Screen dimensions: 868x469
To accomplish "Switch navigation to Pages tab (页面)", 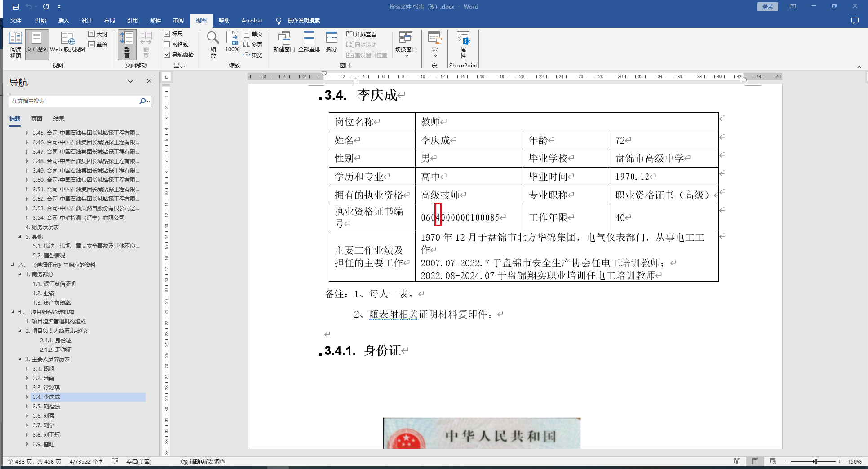I will [x=37, y=119].
